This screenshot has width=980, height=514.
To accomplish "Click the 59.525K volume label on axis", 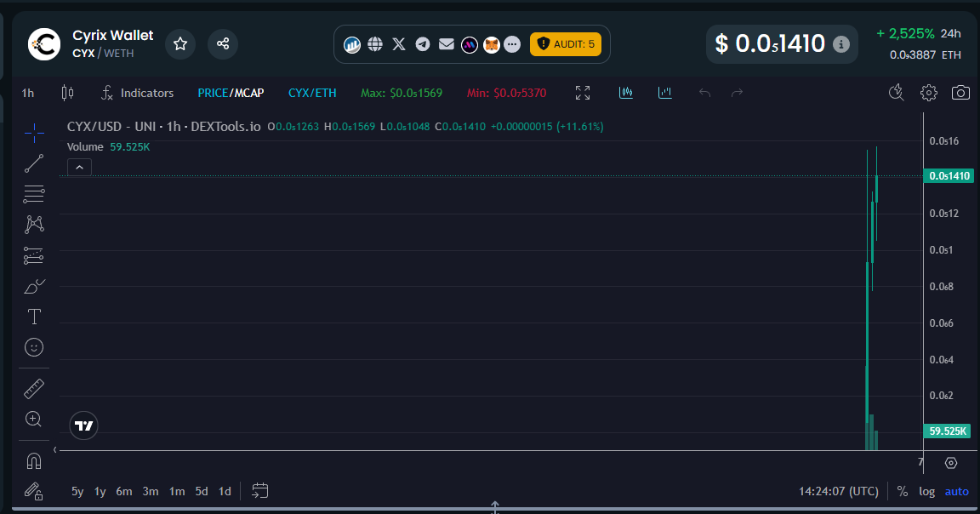I will click(x=948, y=431).
